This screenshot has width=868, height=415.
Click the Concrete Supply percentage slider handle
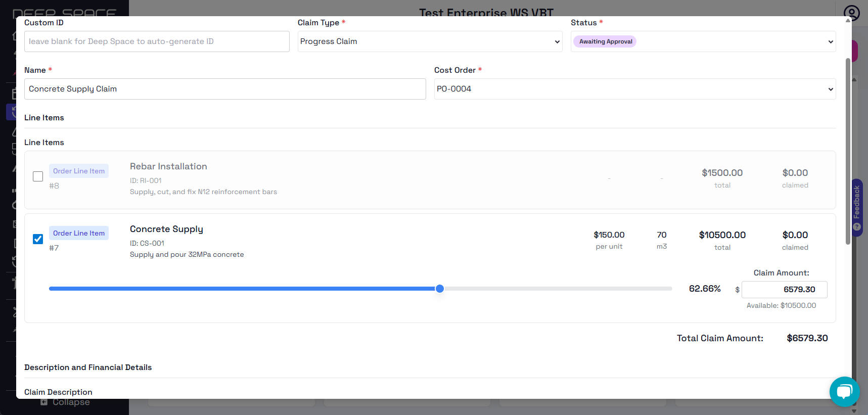click(x=440, y=289)
